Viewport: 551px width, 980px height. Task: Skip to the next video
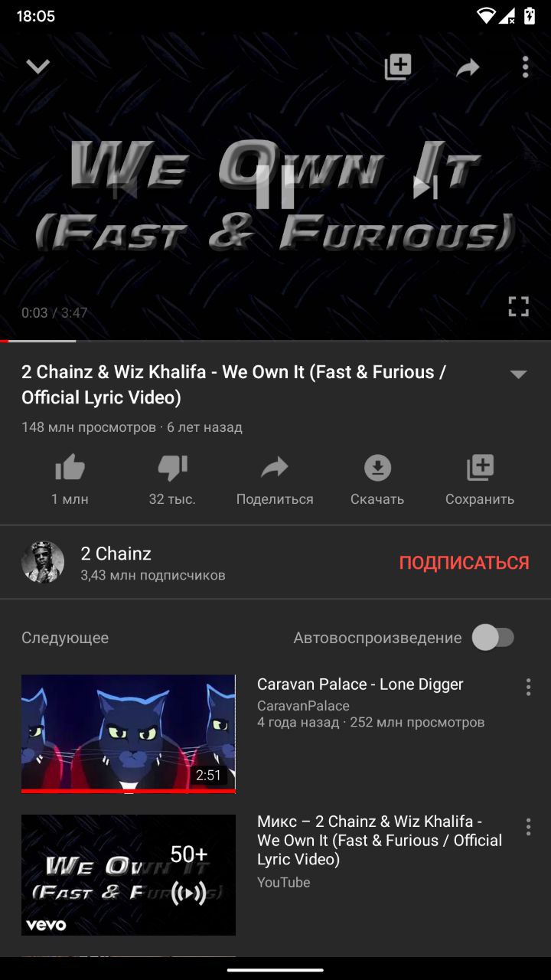[x=425, y=187]
